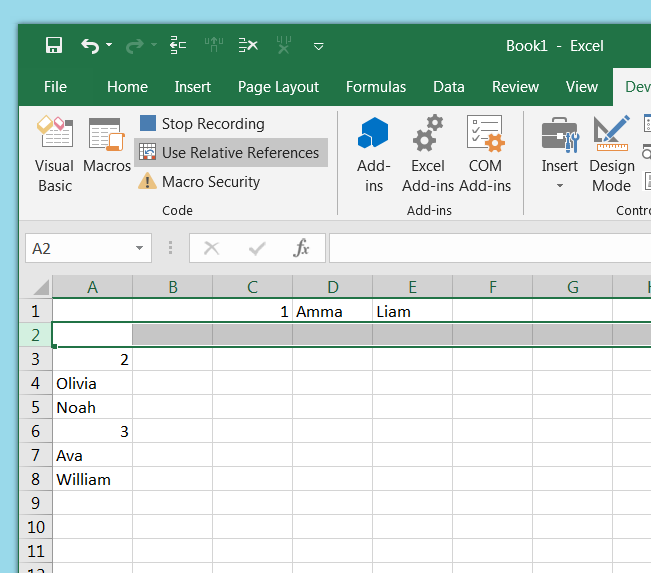Image resolution: width=651 pixels, height=573 pixels.
Task: Switch to the Formulas tab
Action: click(x=376, y=87)
